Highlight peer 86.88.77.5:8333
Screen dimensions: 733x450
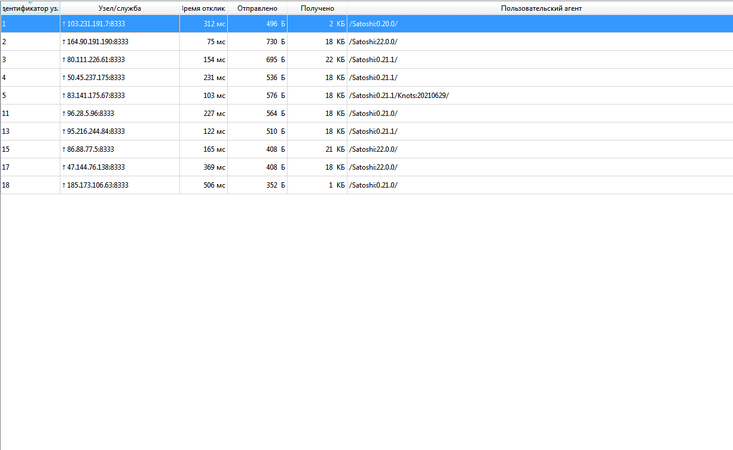(x=92, y=150)
